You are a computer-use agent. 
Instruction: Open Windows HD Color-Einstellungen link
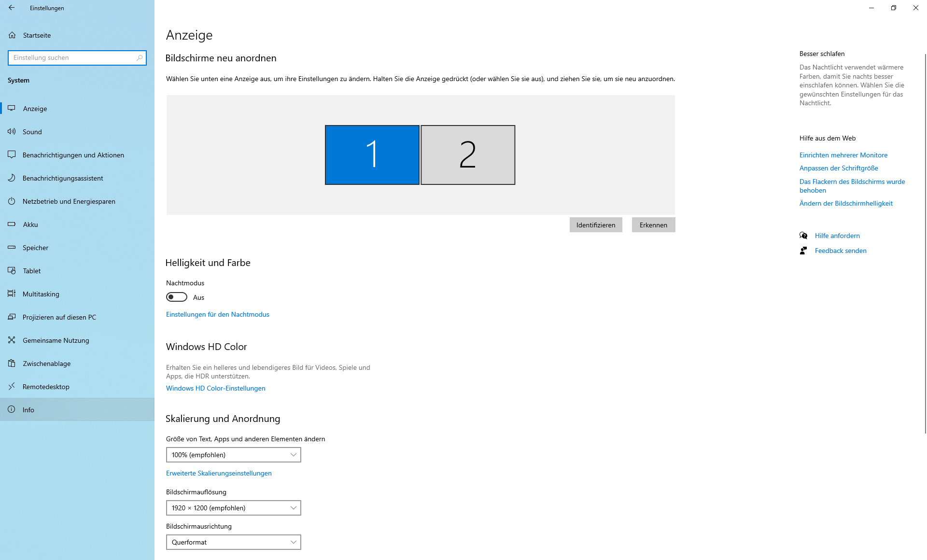tap(215, 388)
